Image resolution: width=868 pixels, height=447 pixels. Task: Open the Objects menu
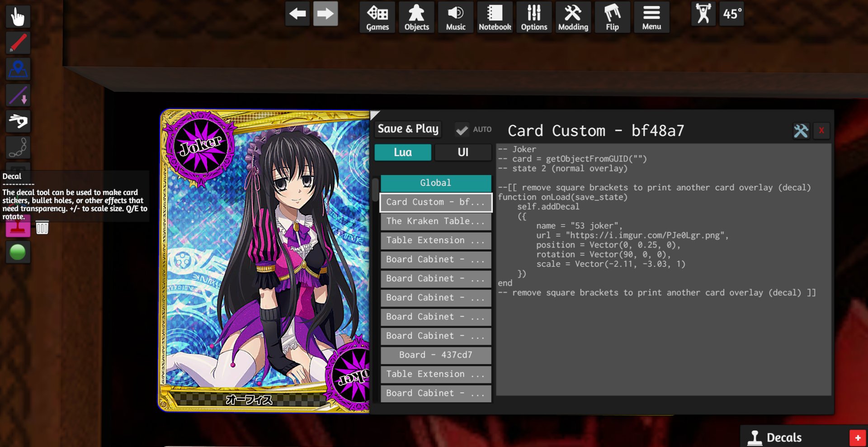(417, 17)
